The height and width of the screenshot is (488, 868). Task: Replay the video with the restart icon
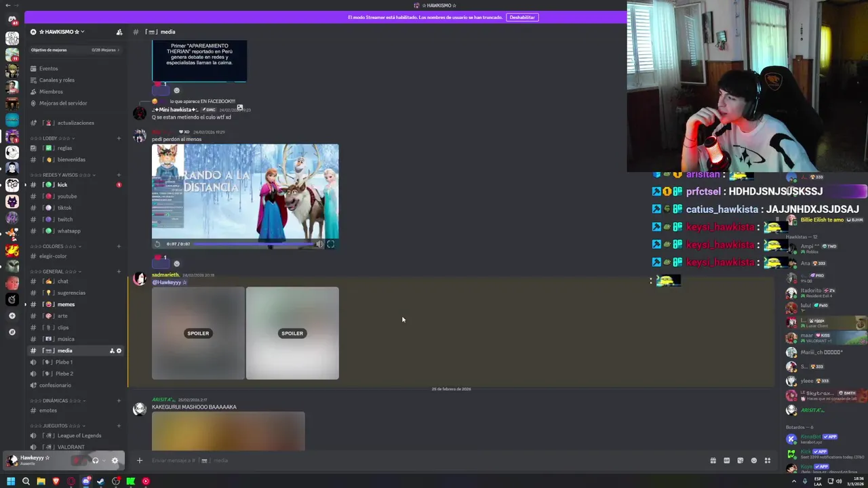point(157,244)
